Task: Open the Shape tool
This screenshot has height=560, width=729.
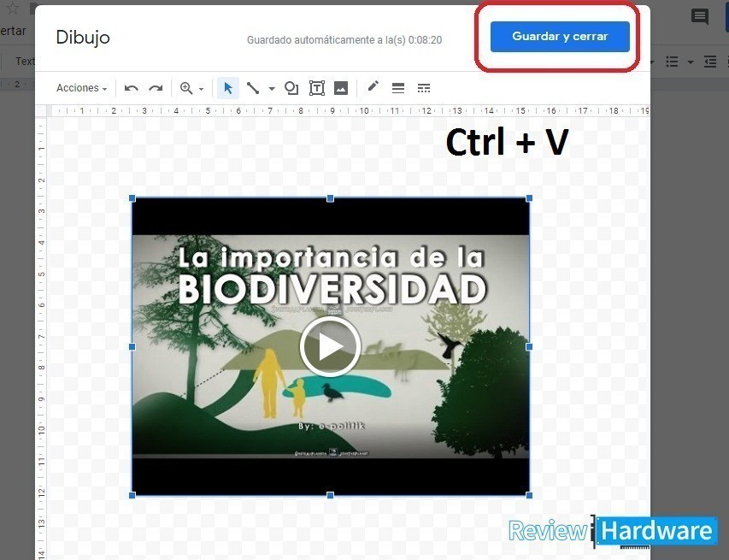Action: [291, 88]
